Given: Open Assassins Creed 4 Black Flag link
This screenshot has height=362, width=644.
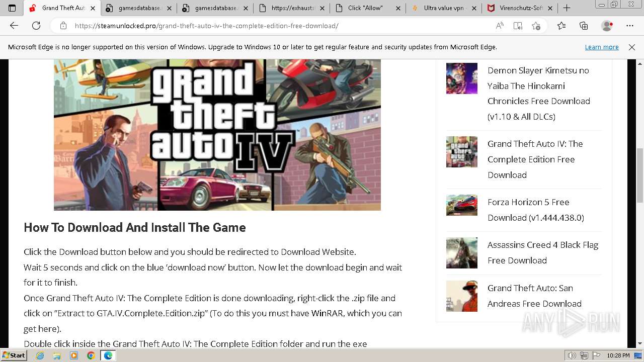Looking at the screenshot, I should point(542,252).
